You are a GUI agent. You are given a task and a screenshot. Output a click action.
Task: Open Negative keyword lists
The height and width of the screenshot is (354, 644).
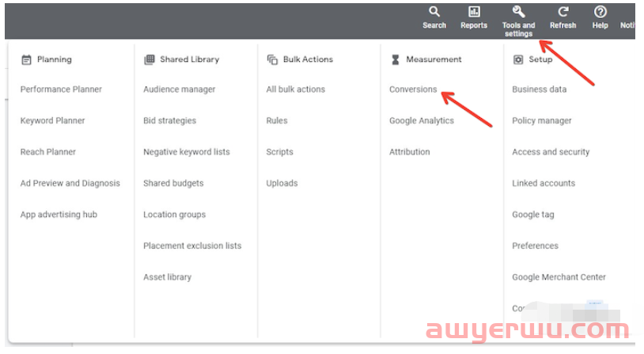pos(187,152)
